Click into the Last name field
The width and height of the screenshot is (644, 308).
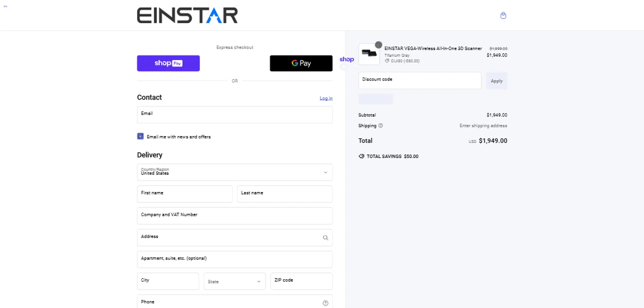[285, 194]
